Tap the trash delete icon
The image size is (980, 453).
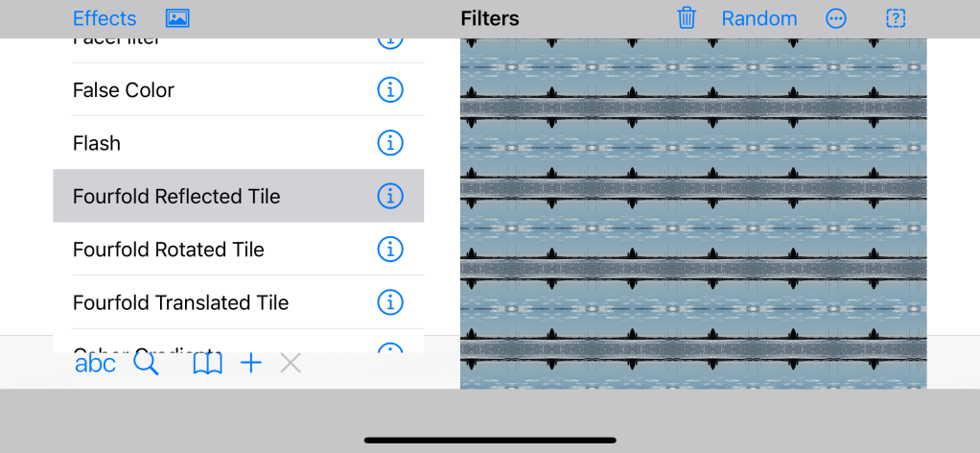[x=687, y=18]
